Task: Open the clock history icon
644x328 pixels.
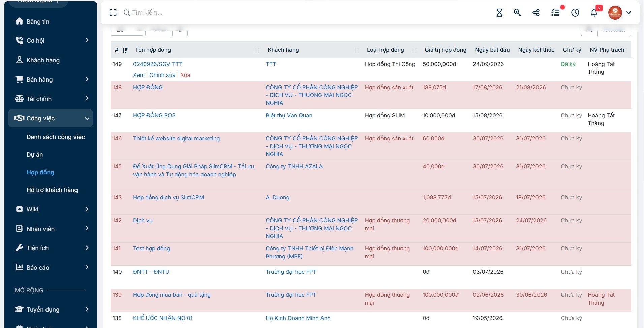Action: click(x=575, y=13)
